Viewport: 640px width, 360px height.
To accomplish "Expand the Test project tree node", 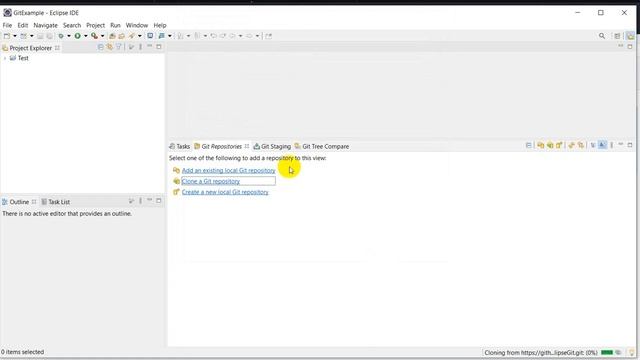I will point(5,58).
